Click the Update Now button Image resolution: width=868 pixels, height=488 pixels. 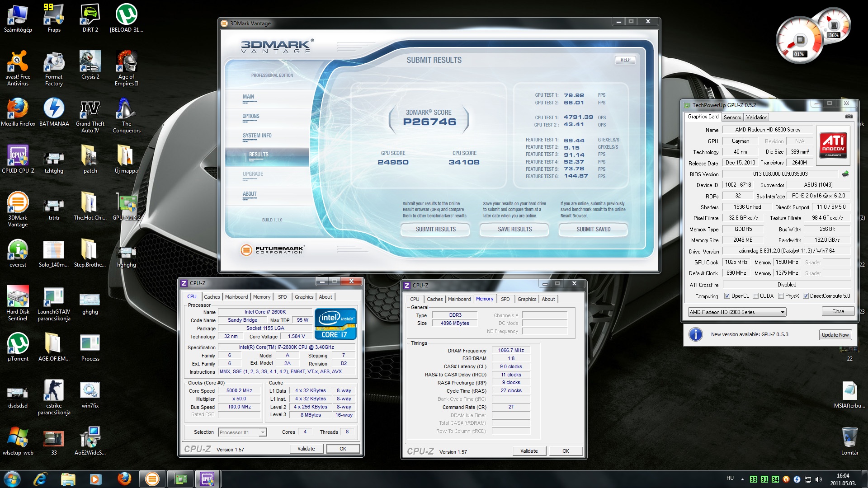coord(835,335)
